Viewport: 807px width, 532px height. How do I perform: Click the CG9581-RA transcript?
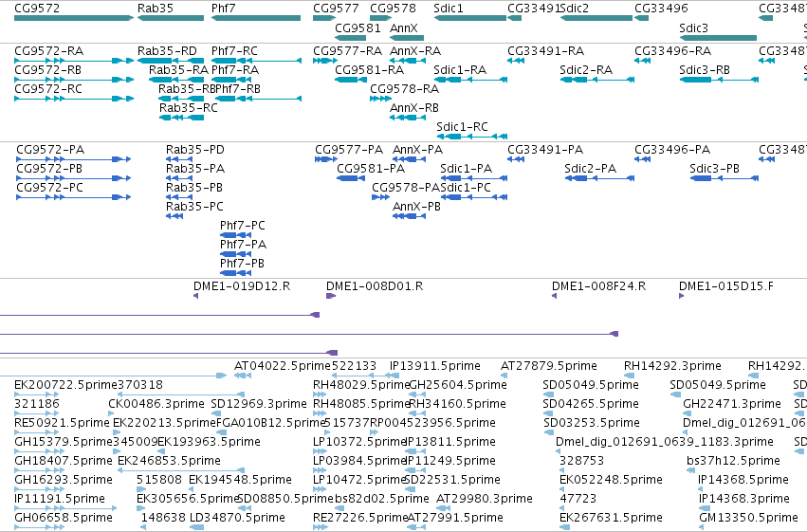351,80
